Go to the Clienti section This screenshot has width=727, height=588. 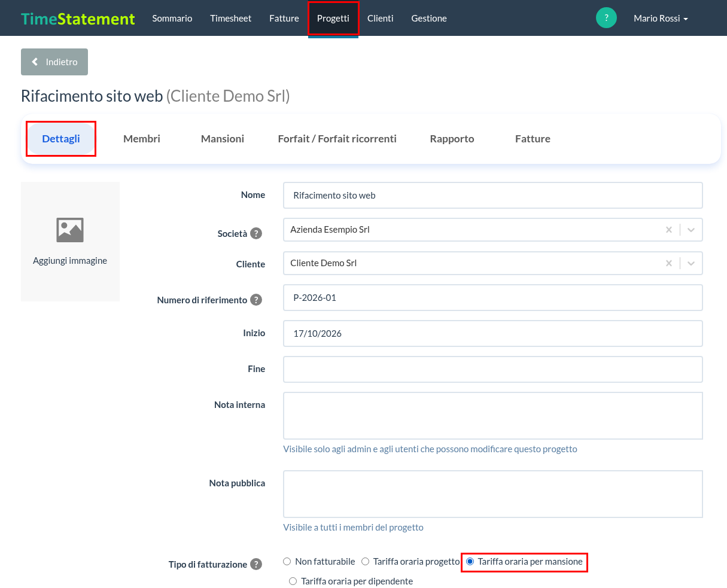(381, 19)
